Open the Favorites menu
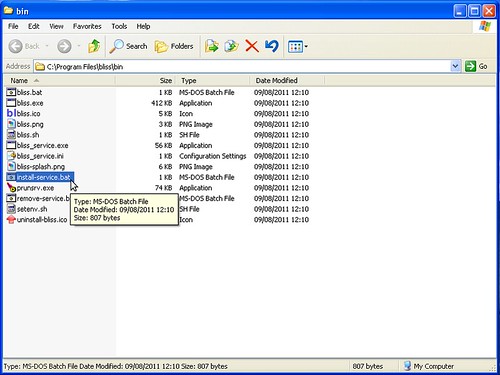The image size is (500, 375). (x=87, y=26)
